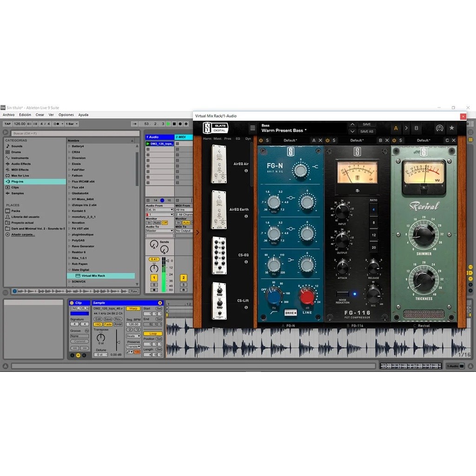Click the CS-EQ info icon
This screenshot has width=476, height=476.
(246, 262)
